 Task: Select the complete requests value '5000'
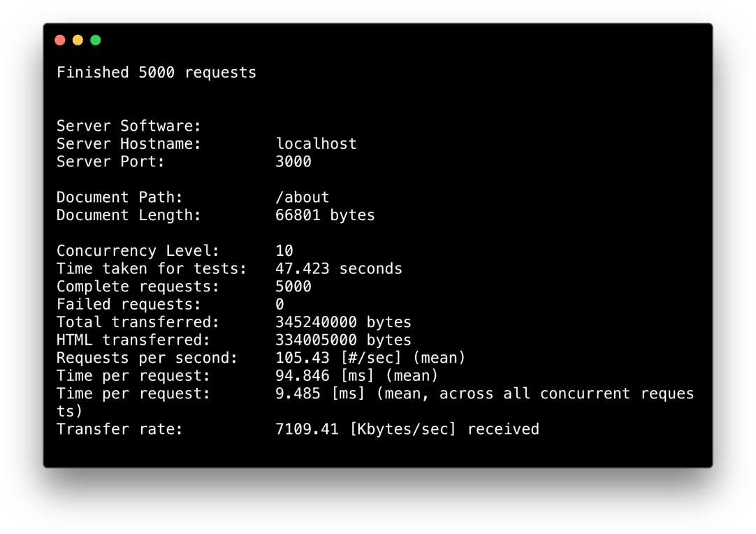[x=293, y=287]
